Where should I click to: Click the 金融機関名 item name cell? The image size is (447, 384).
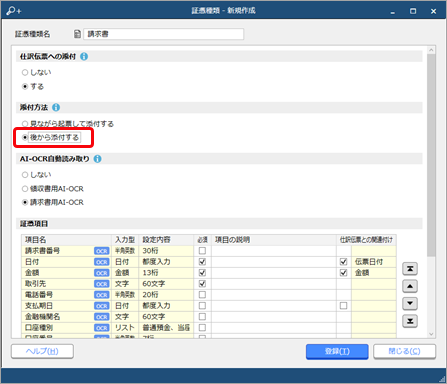tap(66, 317)
